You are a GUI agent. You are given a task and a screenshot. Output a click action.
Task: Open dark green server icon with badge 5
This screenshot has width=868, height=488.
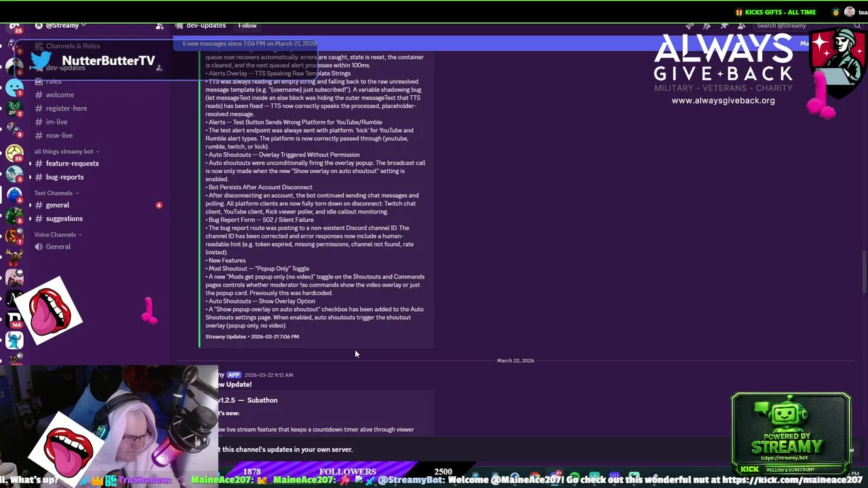14,216
